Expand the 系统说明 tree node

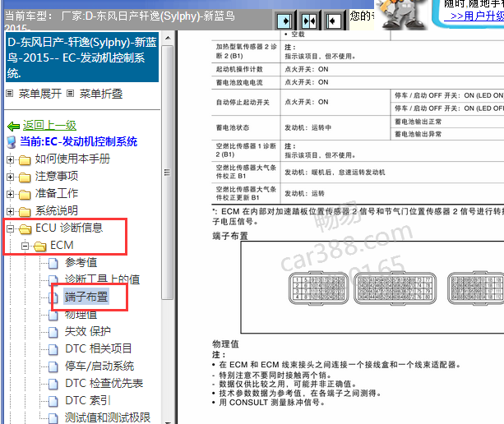coord(11,212)
